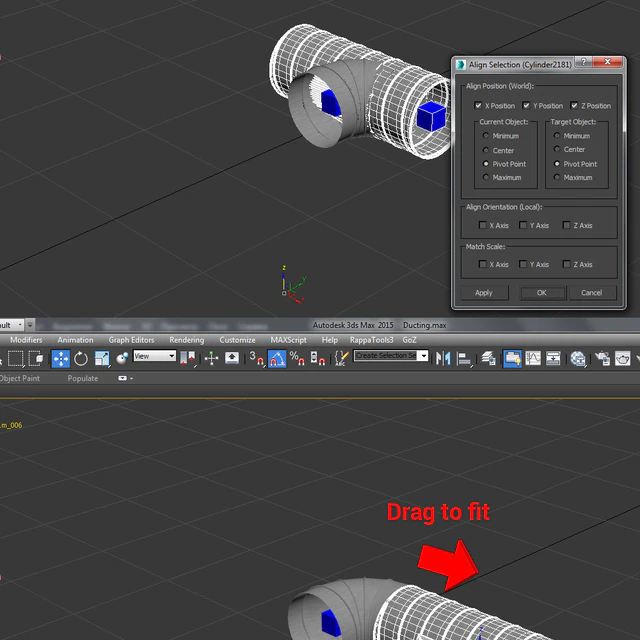Toggle Keyboard Shortcut Override icon
640x640 pixels.
tap(232, 358)
